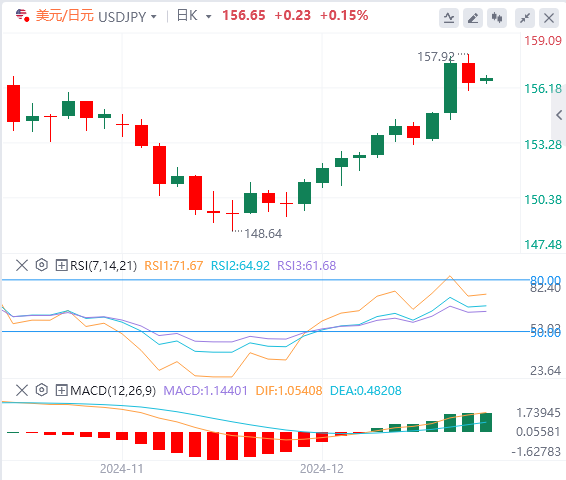Switch chart type with candlestick icon
The width and height of the screenshot is (566, 480).
coord(497,18)
